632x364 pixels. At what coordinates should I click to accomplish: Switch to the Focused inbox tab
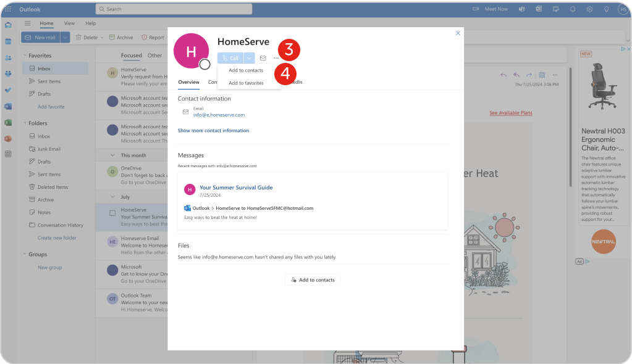coord(132,56)
